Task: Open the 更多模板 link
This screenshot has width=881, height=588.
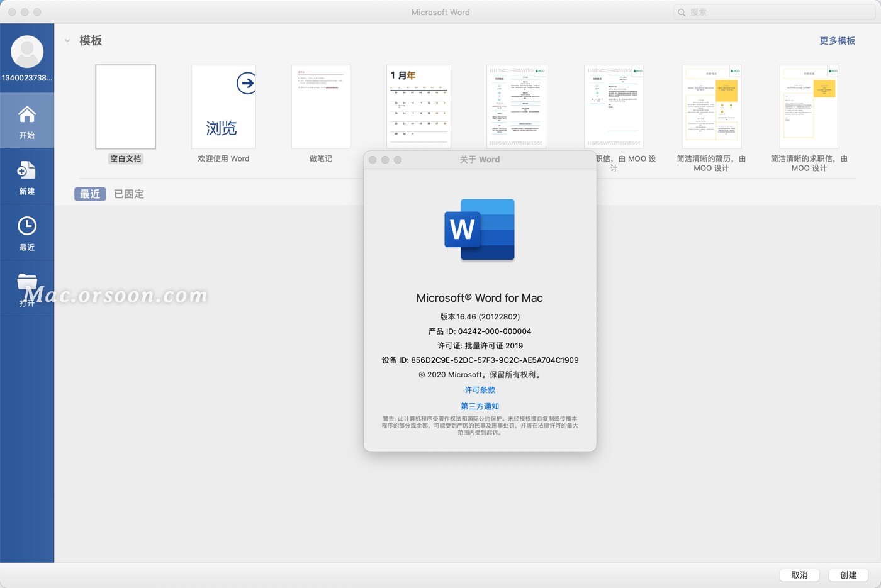Action: [837, 41]
